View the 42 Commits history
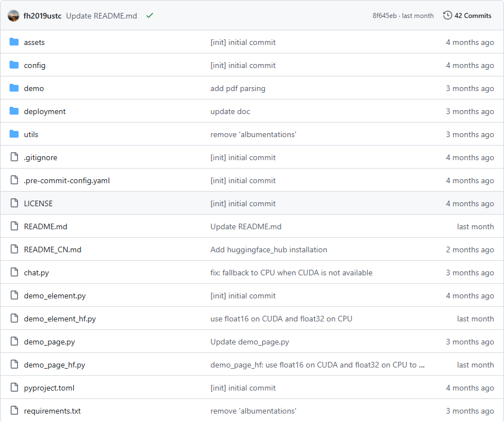The height and width of the screenshot is (422, 504). pyautogui.click(x=472, y=16)
